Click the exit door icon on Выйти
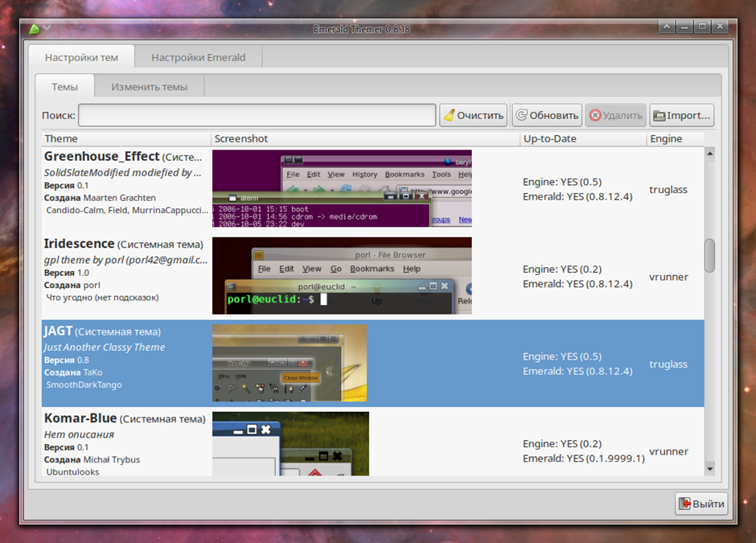Screen dimensions: 756x543 684,504
